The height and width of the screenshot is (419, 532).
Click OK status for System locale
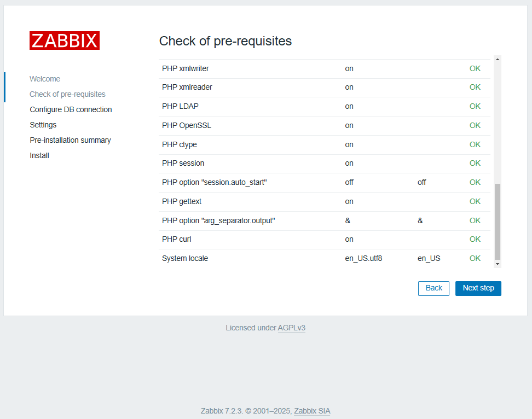pos(475,258)
